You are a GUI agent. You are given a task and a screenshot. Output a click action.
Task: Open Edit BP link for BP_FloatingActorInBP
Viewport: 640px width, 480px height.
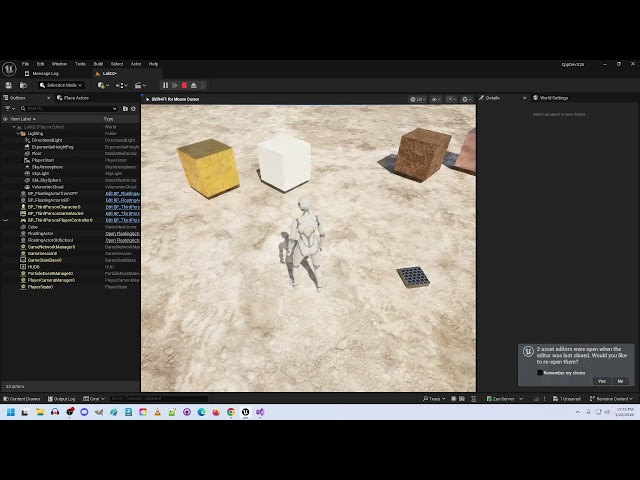122,200
